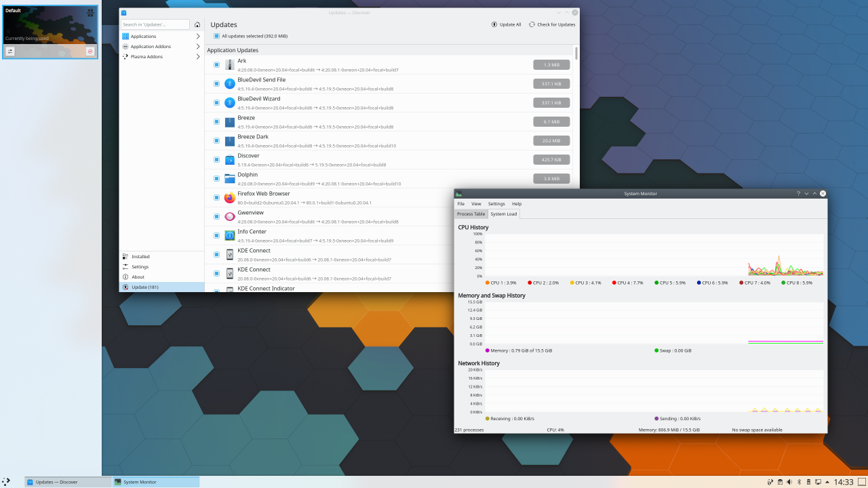The image size is (868, 488).
Task: Click 'No swap space available' status text
Action: click(x=757, y=430)
